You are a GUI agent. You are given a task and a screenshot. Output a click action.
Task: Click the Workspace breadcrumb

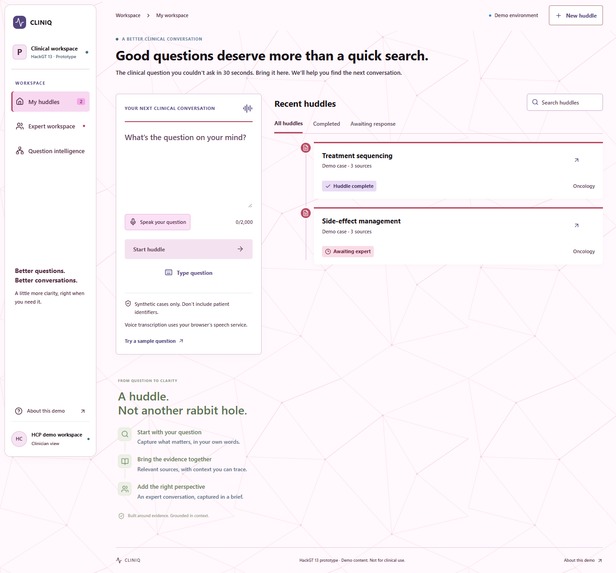[128, 15]
